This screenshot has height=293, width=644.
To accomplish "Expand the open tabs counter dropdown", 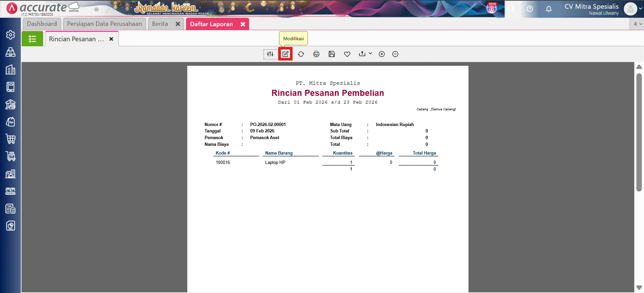I will [637, 24].
